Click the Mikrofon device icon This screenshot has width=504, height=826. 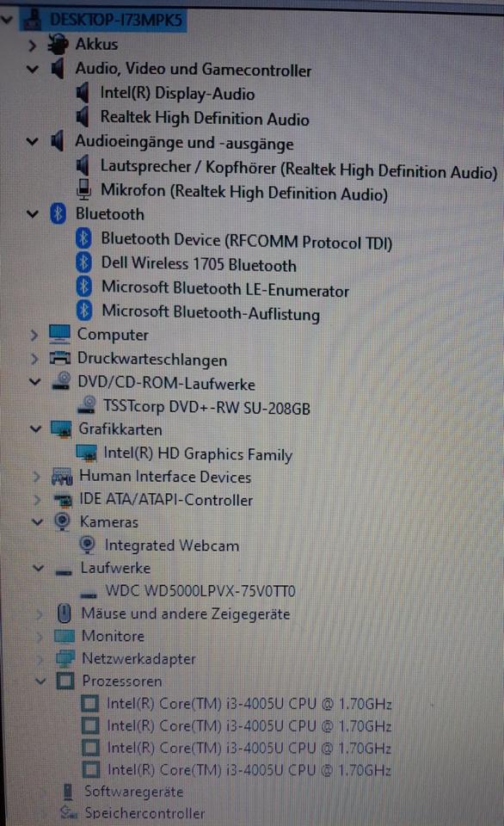click(83, 189)
